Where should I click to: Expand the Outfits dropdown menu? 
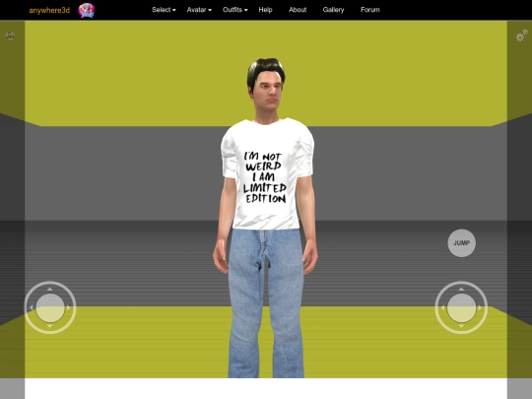click(235, 10)
